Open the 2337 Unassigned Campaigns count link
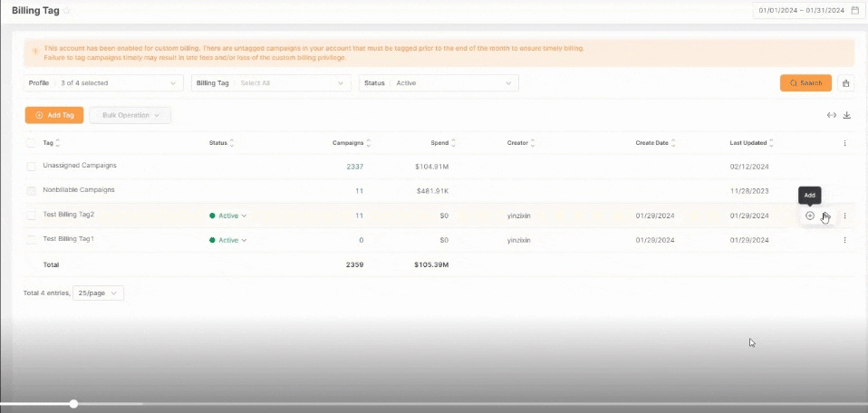The height and width of the screenshot is (413, 868). 354,167
